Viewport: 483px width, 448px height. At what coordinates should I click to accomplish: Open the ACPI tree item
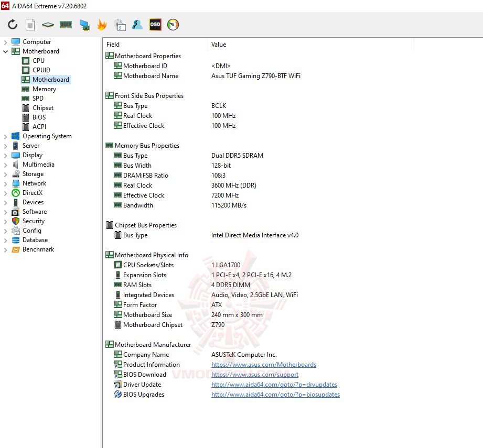point(39,127)
